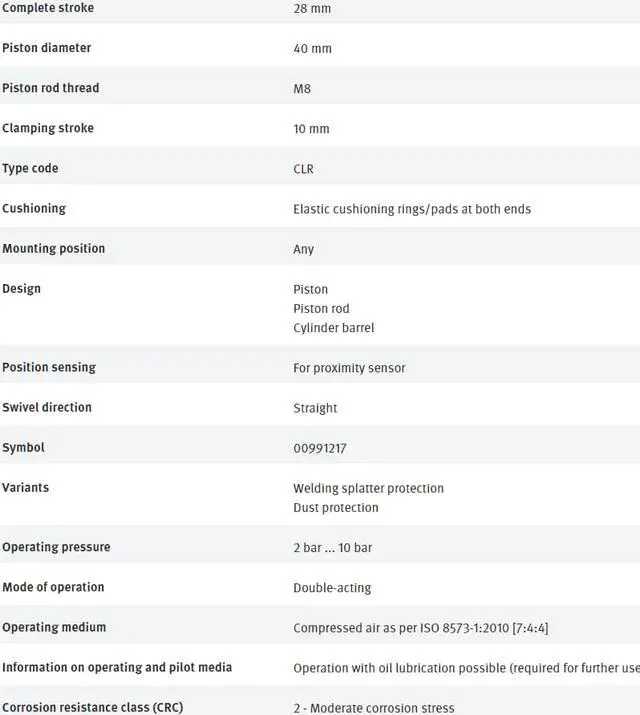Click the 'Dust protection' variant text
Screen dimensions: 640x715
[x=336, y=507]
